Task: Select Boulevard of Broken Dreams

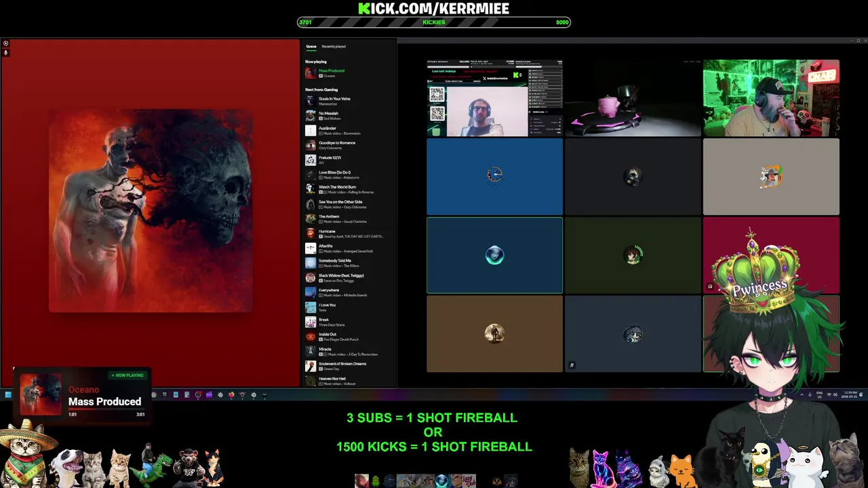Action: pyautogui.click(x=349, y=366)
